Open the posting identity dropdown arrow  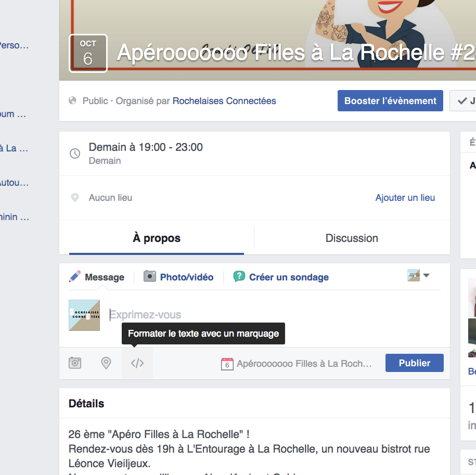click(426, 276)
